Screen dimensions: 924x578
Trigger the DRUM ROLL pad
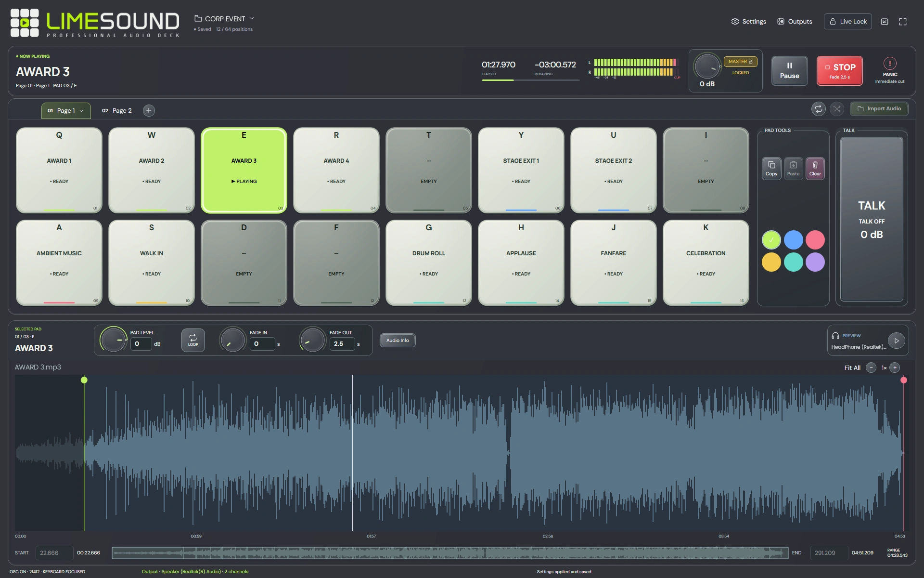(429, 263)
